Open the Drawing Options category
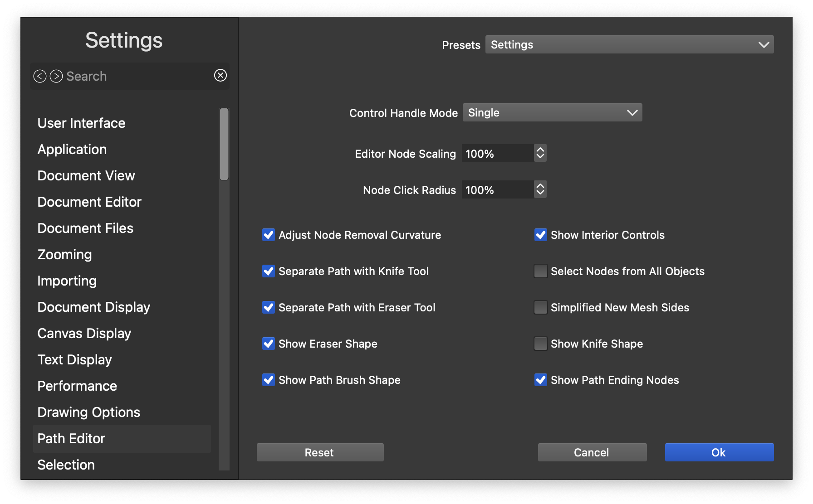The width and height of the screenshot is (813, 504). tap(89, 412)
